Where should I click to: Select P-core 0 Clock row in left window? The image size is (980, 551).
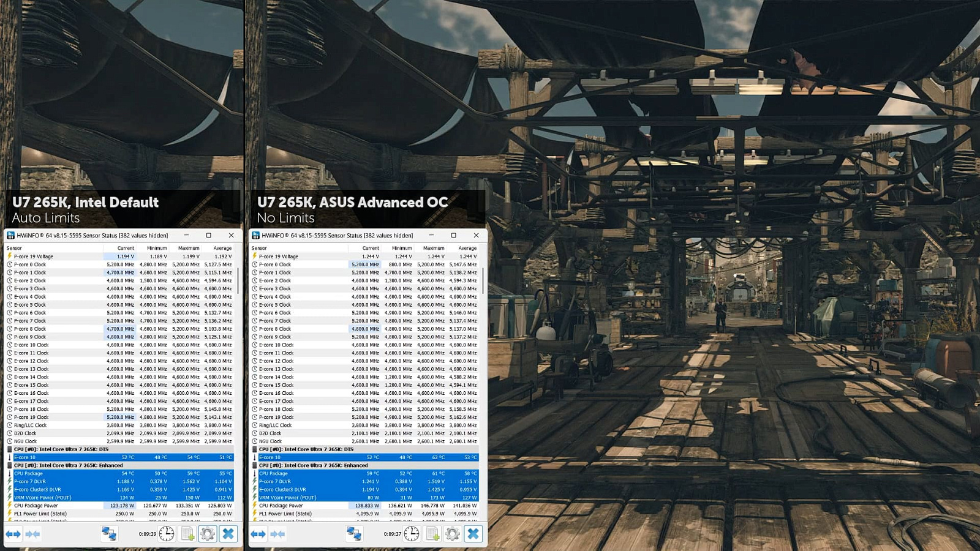pos(119,264)
